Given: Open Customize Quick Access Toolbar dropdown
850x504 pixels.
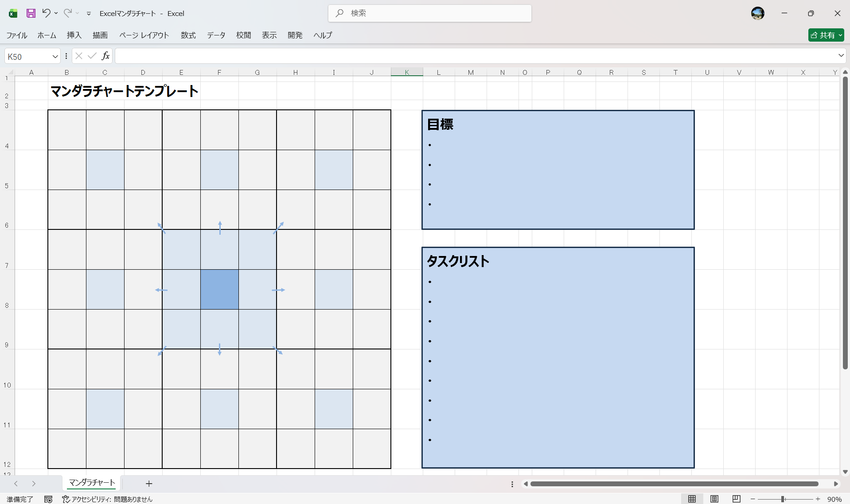Looking at the screenshot, I should (89, 14).
